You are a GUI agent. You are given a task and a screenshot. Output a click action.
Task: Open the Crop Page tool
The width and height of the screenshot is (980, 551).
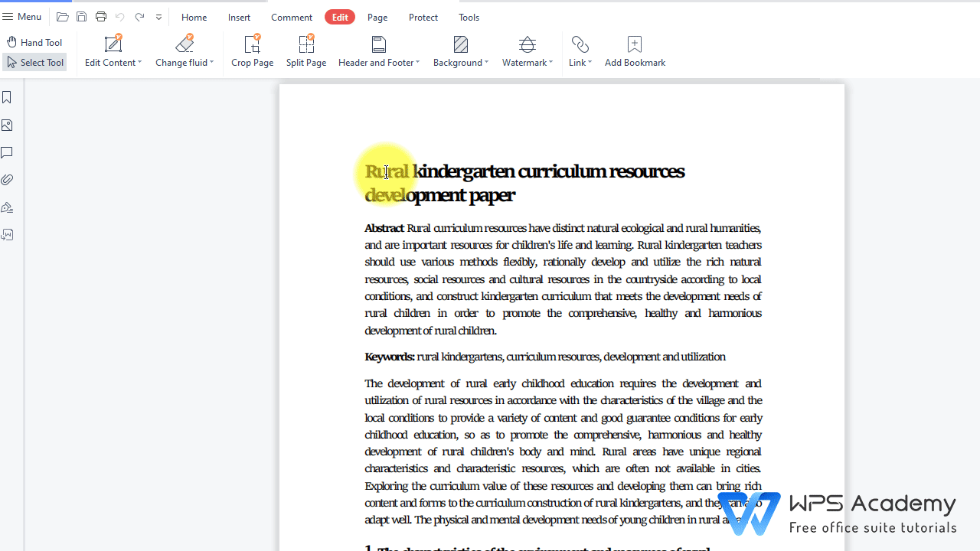tap(252, 50)
